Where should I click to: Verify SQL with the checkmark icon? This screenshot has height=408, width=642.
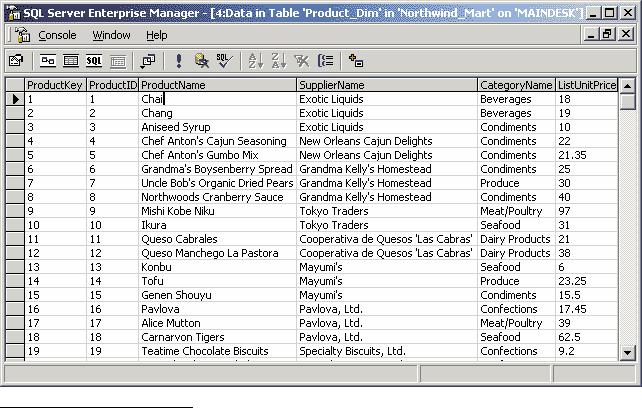[x=224, y=61]
